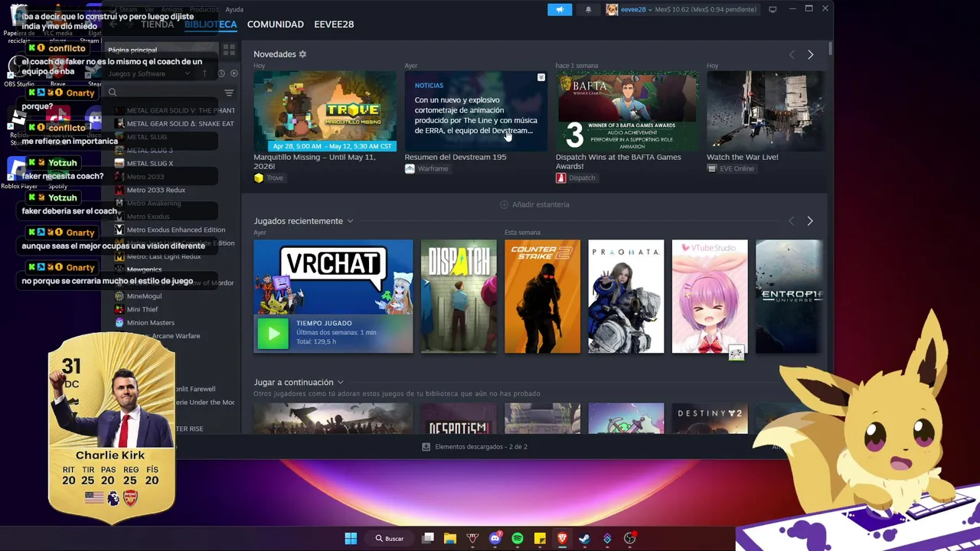Select the VRChat cover image
The width and height of the screenshot is (980, 551).
333,277
